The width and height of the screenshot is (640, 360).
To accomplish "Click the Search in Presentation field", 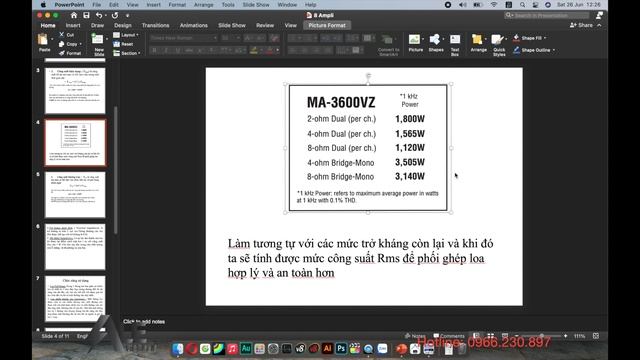I will point(547,16).
